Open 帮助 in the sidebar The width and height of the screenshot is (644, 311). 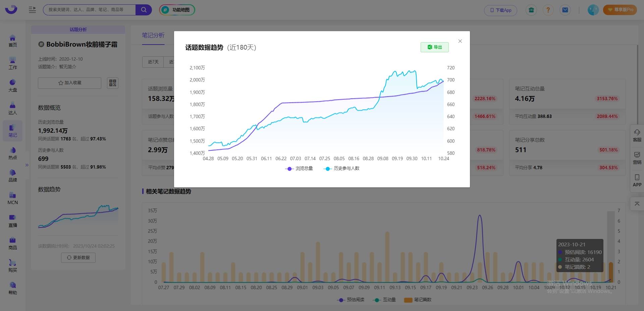pyautogui.click(x=13, y=288)
